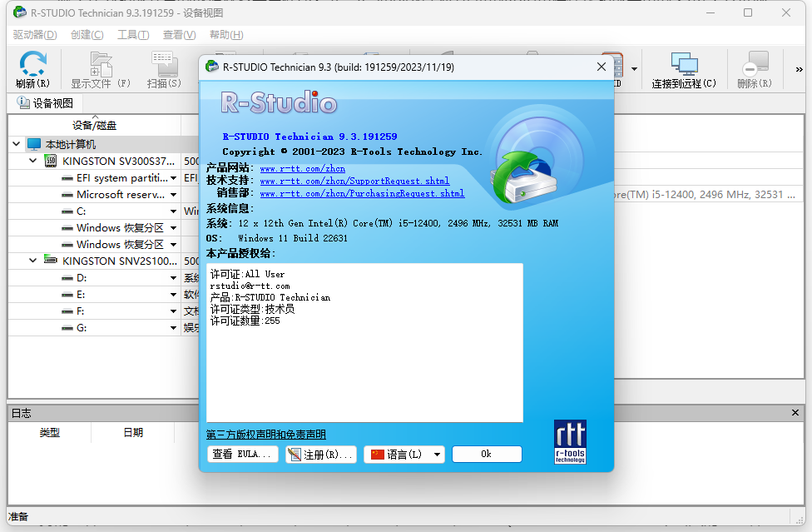Click the license information text box

tap(364, 343)
